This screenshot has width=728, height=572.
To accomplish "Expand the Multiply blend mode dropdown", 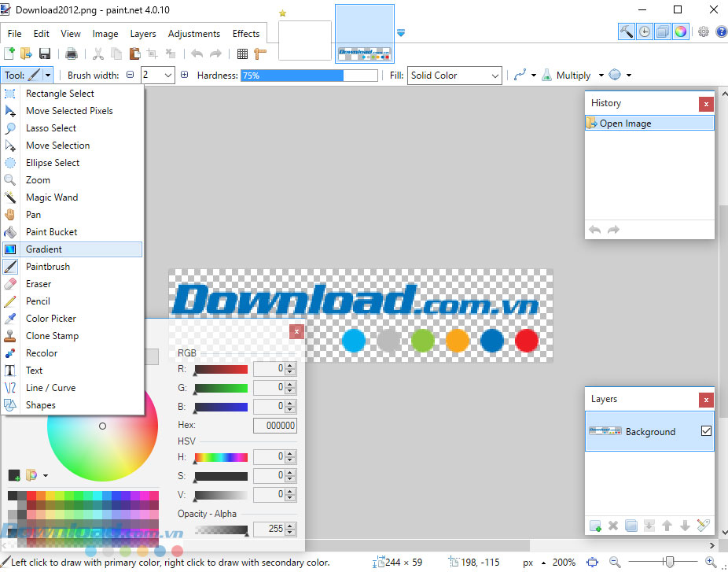I will click(x=601, y=76).
